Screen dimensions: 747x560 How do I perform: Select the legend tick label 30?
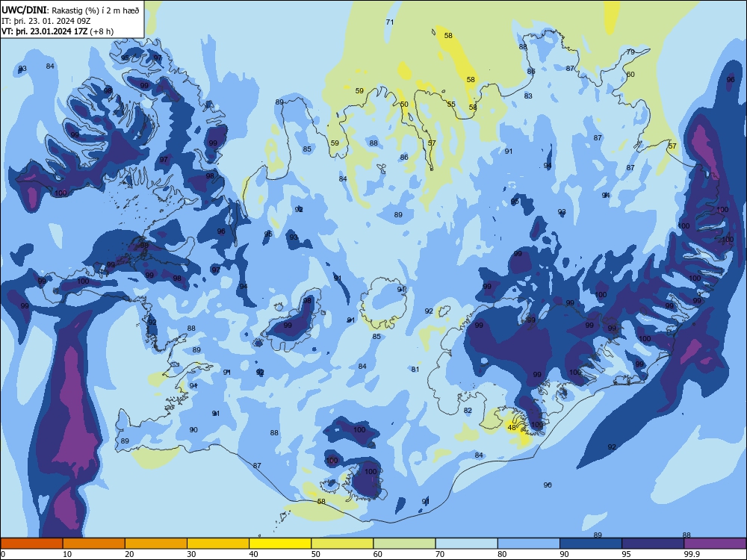coord(191,554)
